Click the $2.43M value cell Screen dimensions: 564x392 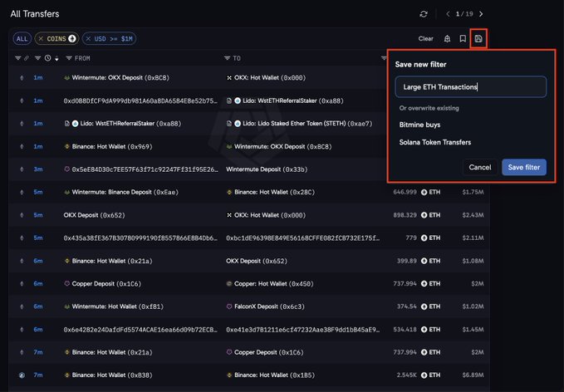click(x=473, y=215)
